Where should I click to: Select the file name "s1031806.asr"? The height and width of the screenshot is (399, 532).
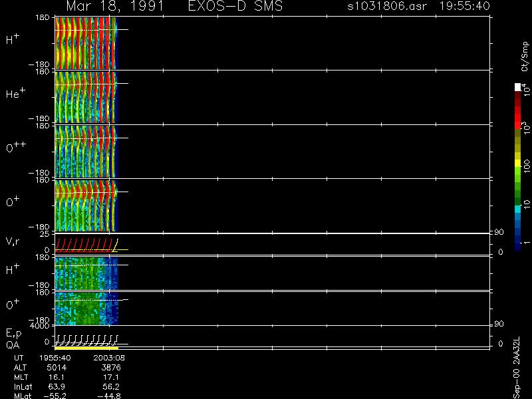tap(387, 6)
